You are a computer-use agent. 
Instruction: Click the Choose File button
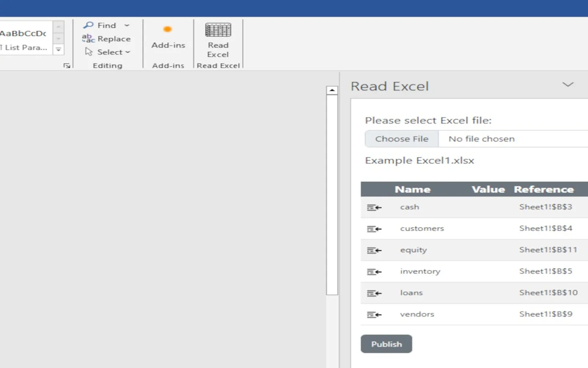[402, 139]
